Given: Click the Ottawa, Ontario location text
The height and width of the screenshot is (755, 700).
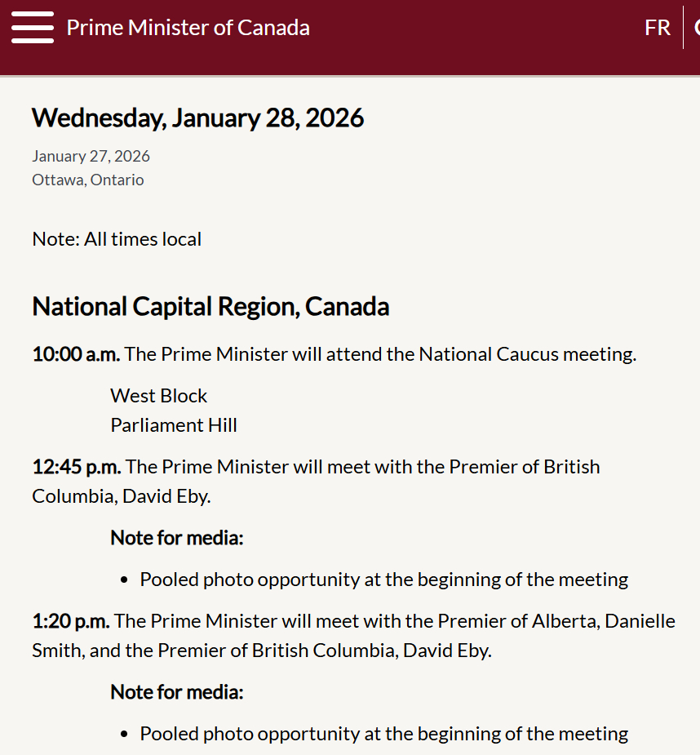Looking at the screenshot, I should (88, 180).
